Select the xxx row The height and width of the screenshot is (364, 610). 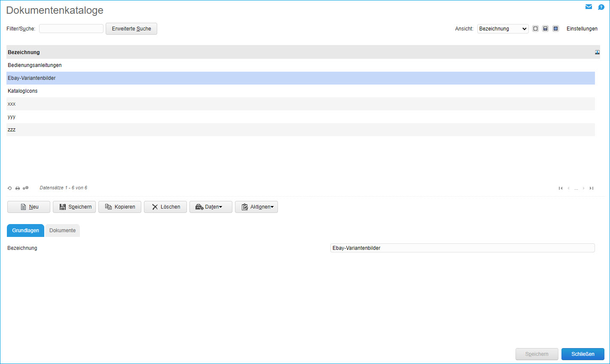(301, 104)
